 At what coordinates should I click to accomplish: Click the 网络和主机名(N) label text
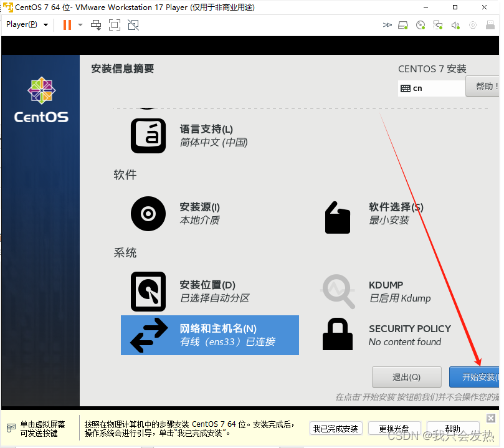pyautogui.click(x=218, y=329)
